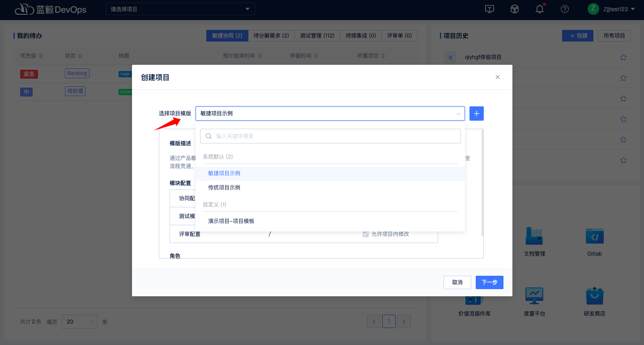
Task: Switch to 评审单 (0) tab
Action: [400, 36]
